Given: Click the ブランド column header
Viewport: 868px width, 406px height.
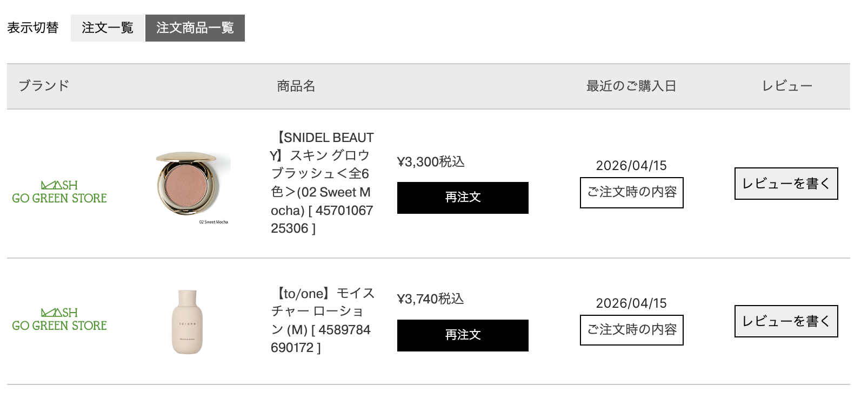Looking at the screenshot, I should pos(43,85).
